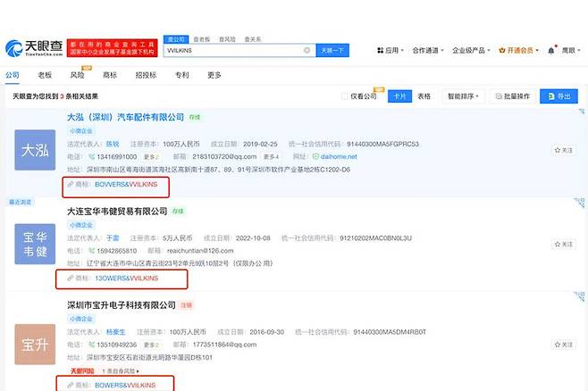Open the 更多 results tab
Screen dimensions: 588x391
tap(214, 75)
